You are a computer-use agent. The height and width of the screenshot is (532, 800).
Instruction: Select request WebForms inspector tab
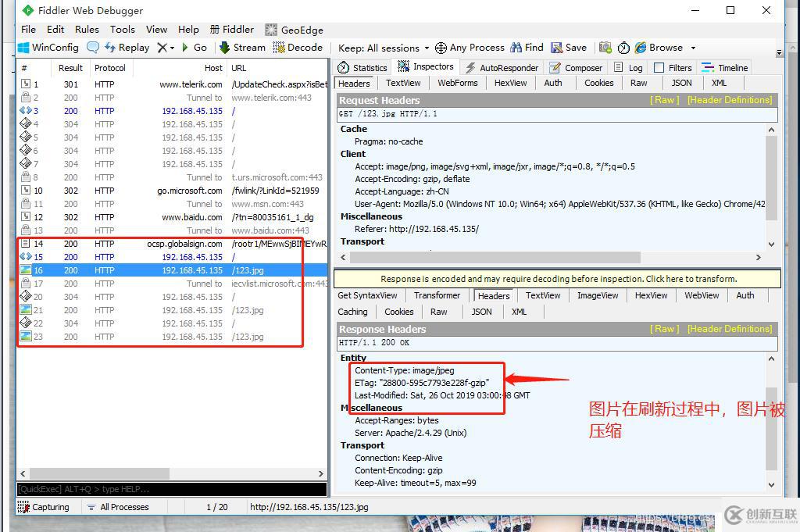458,83
